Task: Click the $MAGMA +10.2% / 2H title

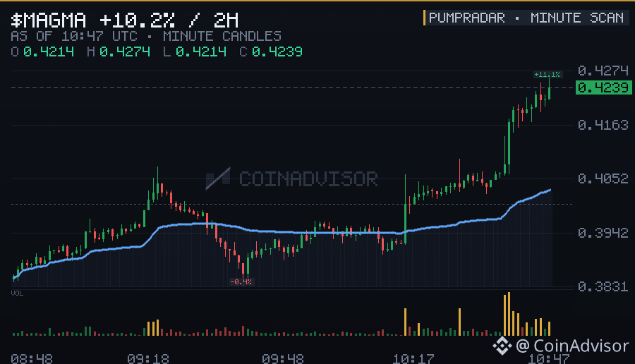Action: (125, 20)
